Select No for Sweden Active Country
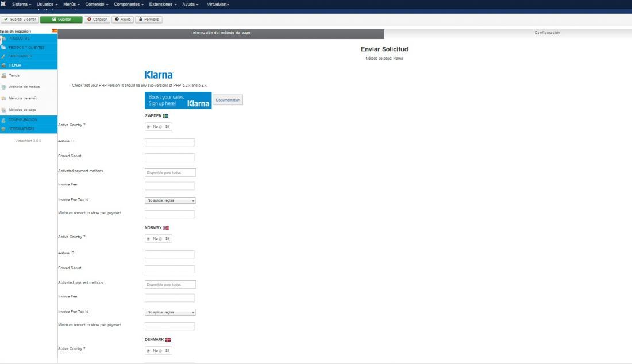632x364 pixels. (x=148, y=127)
